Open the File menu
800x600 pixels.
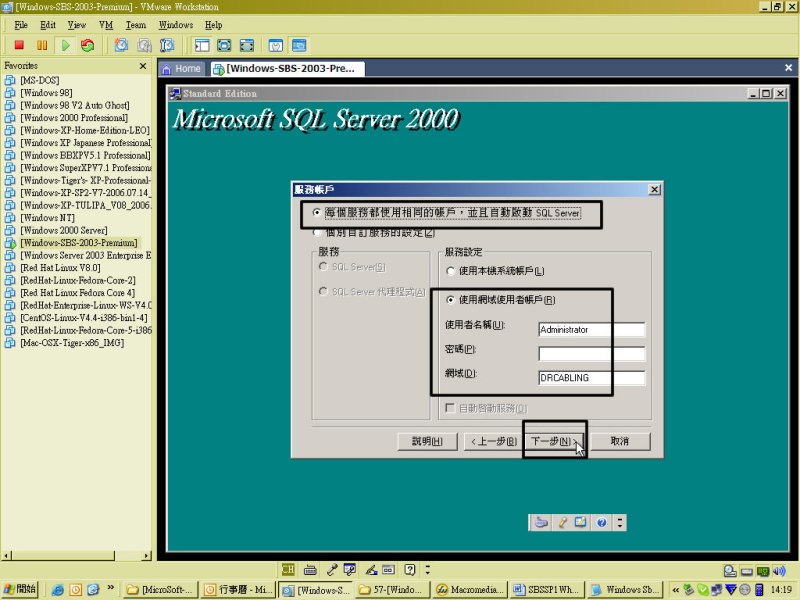tap(21, 25)
